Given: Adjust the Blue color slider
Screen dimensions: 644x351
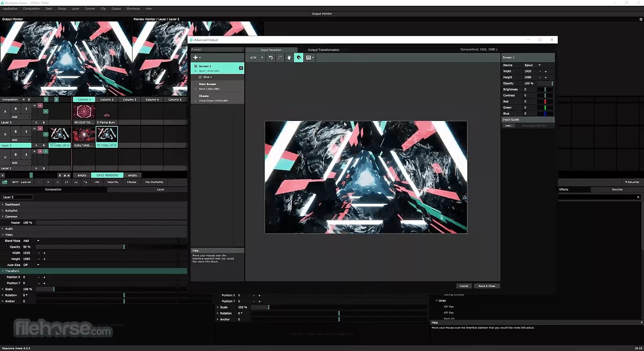Looking at the screenshot, I should click(x=545, y=114).
